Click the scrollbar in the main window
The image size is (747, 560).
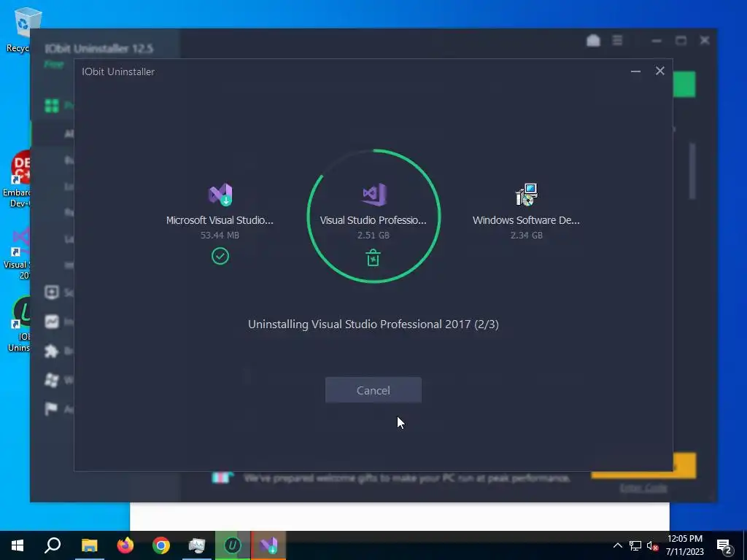coord(692,171)
